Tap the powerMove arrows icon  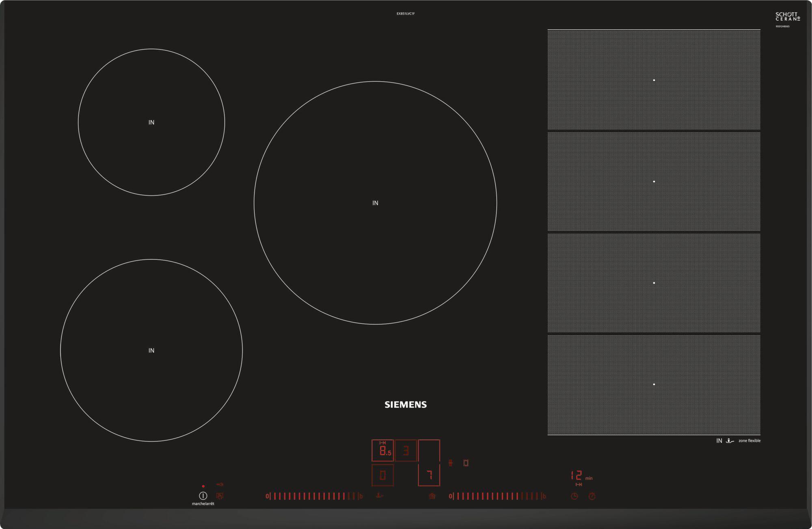tap(466, 463)
